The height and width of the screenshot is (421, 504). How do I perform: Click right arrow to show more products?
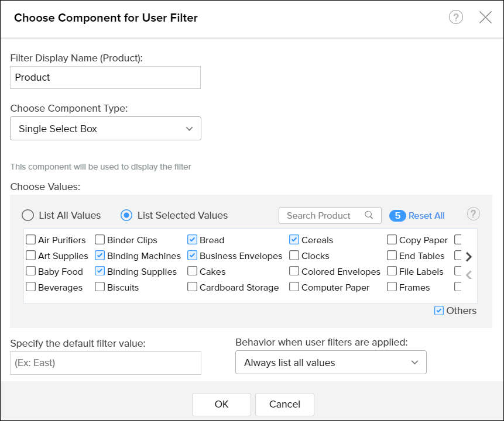(468, 257)
